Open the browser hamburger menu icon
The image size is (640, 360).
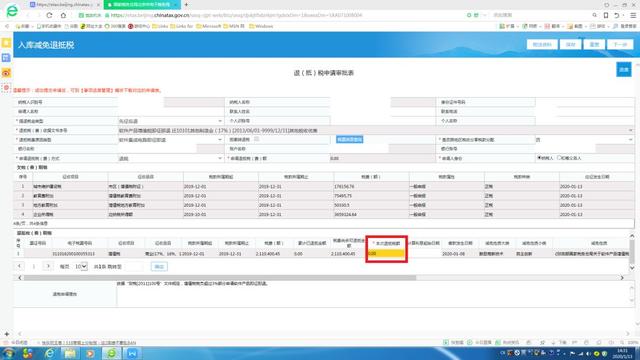(x=633, y=15)
